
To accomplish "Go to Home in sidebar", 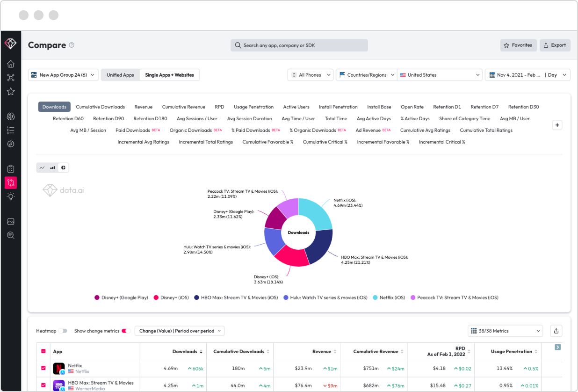I will [11, 64].
